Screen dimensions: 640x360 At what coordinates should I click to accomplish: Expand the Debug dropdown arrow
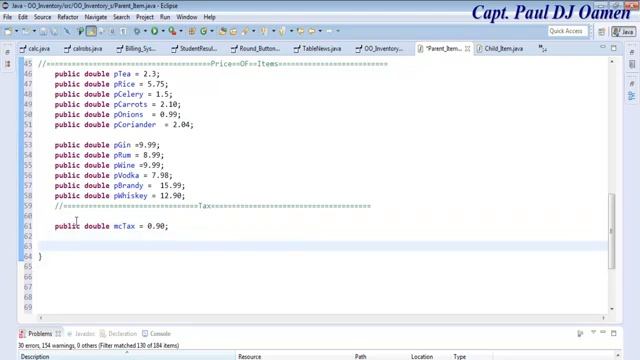pyautogui.click(x=145, y=31)
